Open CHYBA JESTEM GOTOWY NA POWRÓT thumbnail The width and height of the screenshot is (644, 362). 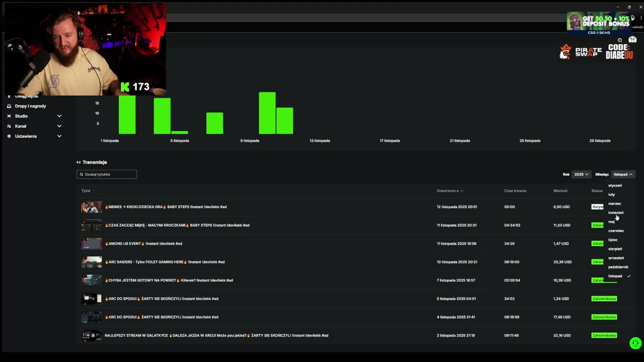point(92,280)
